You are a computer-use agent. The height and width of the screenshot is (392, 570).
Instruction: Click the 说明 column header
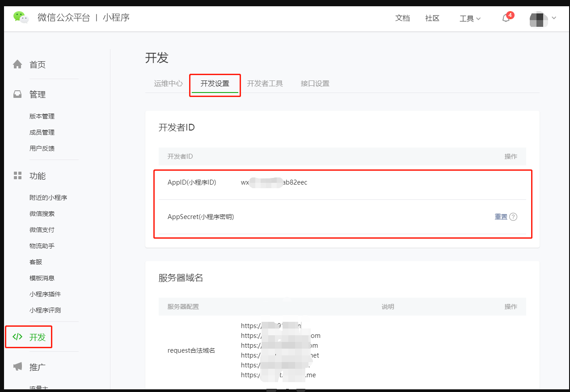pyautogui.click(x=388, y=307)
